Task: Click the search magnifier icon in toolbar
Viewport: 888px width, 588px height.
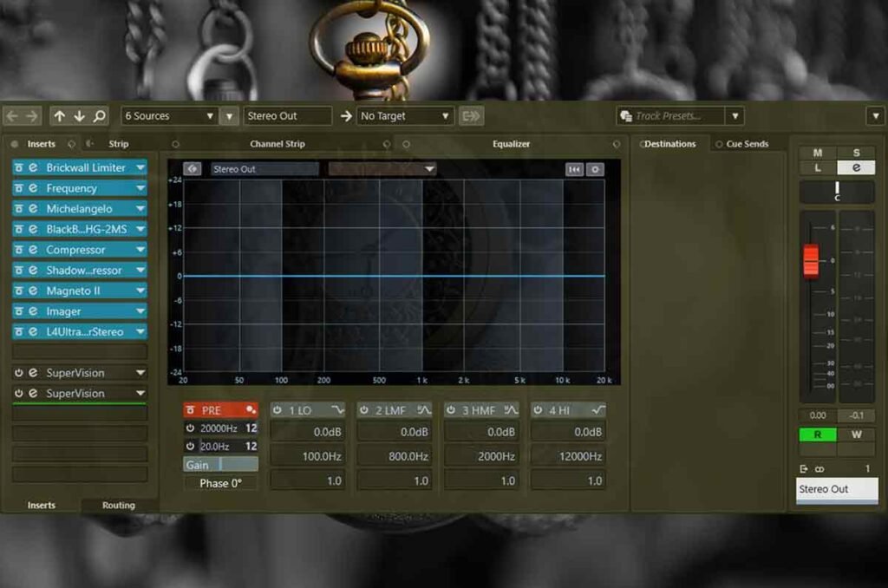Action: (x=99, y=116)
